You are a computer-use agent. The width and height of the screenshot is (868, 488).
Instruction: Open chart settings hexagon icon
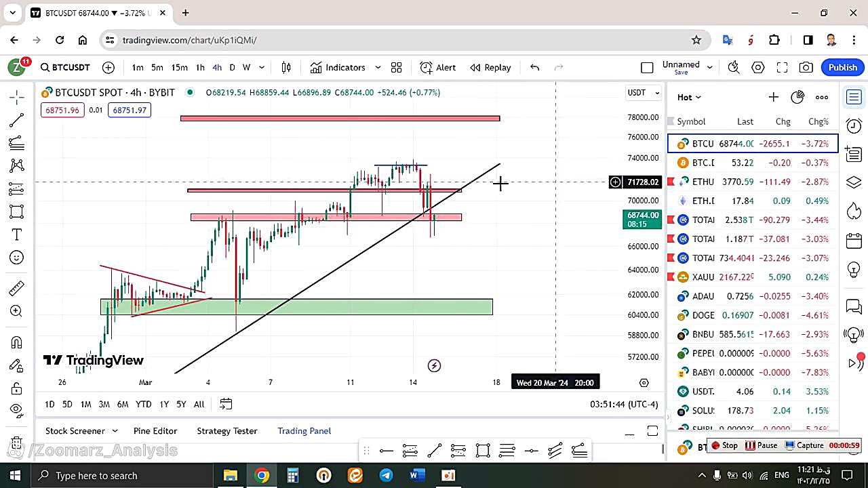click(758, 67)
